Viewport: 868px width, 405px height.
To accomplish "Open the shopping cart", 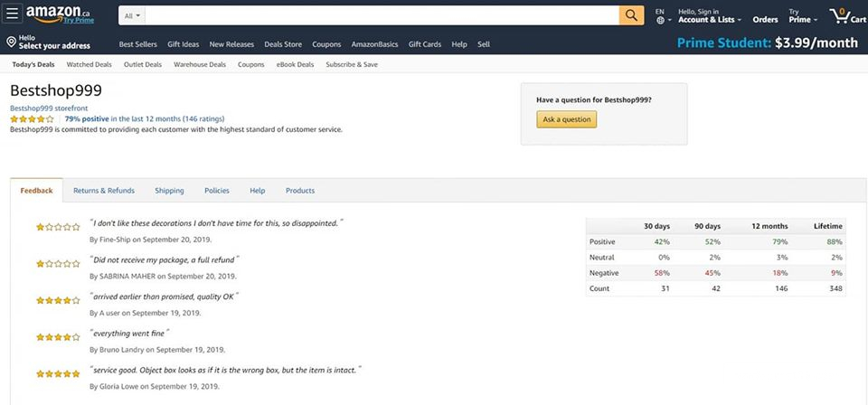I will tap(846, 15).
